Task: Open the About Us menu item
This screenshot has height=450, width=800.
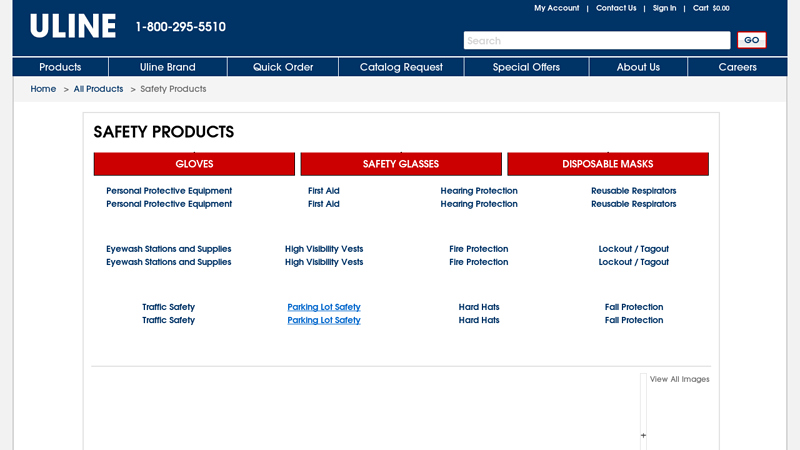Action: pos(638,67)
